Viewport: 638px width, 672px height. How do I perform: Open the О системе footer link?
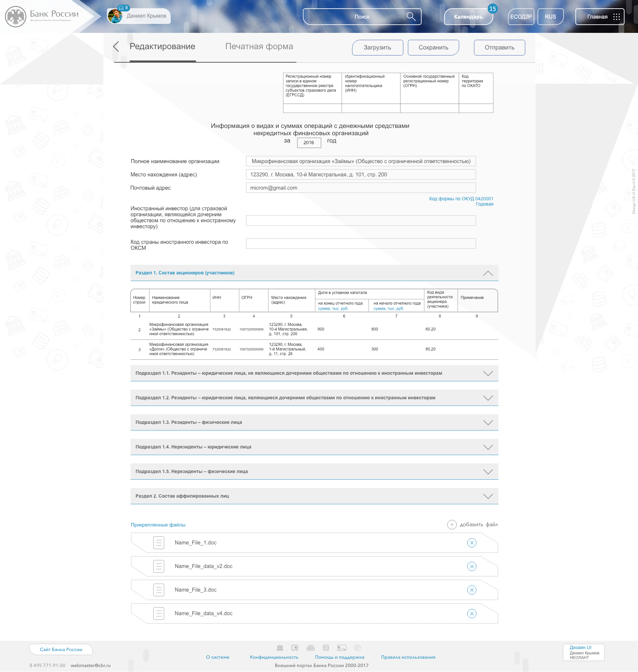tap(218, 657)
